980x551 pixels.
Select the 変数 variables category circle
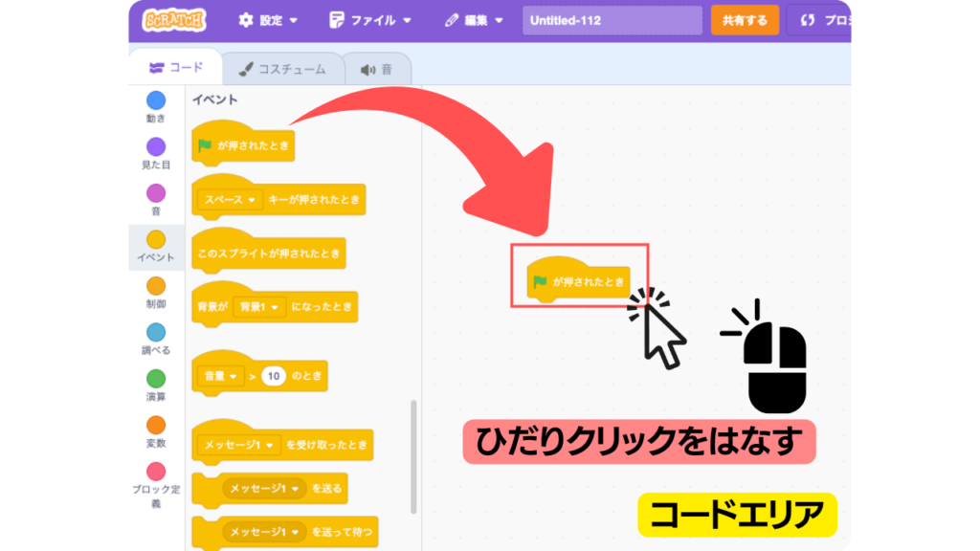pos(156,425)
